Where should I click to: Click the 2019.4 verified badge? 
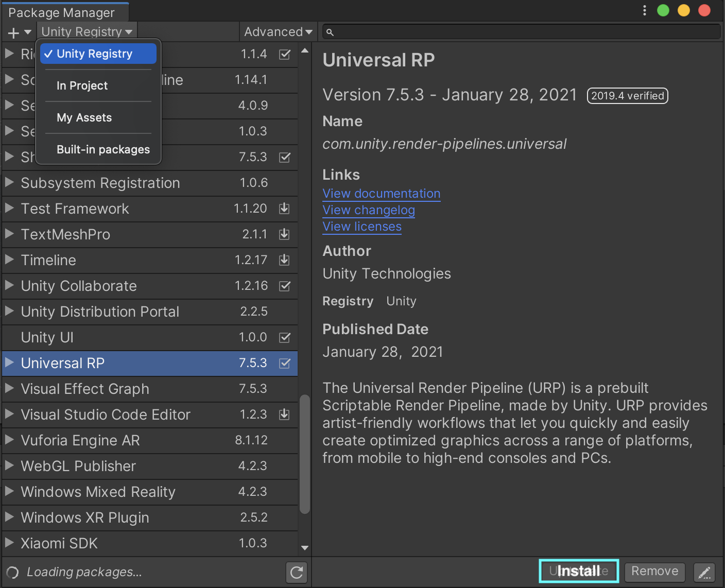click(x=628, y=96)
